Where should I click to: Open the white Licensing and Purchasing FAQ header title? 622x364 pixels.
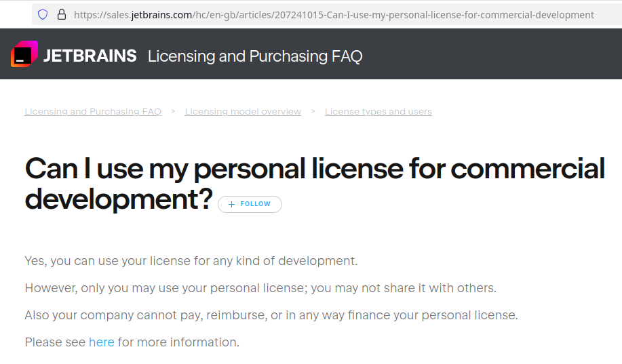tap(255, 56)
